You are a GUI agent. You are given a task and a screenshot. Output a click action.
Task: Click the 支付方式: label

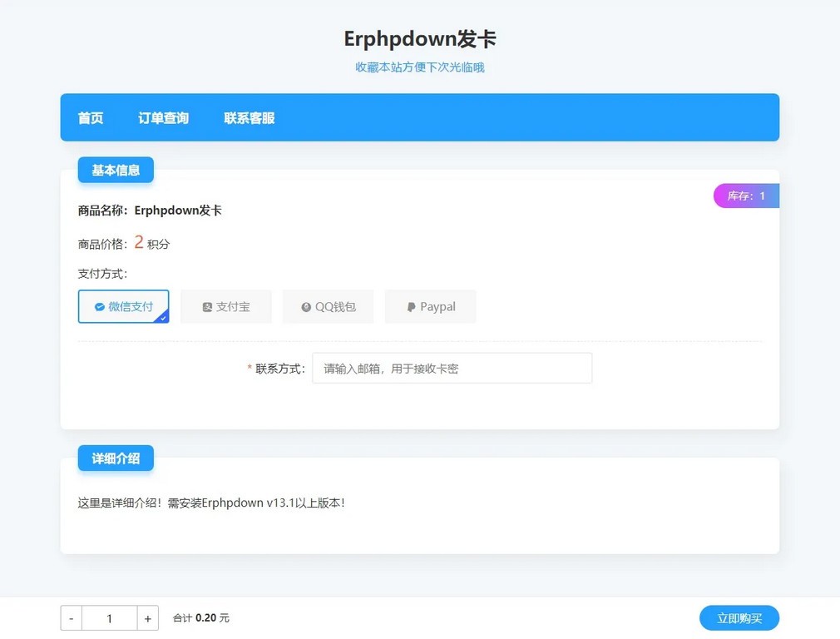click(102, 274)
